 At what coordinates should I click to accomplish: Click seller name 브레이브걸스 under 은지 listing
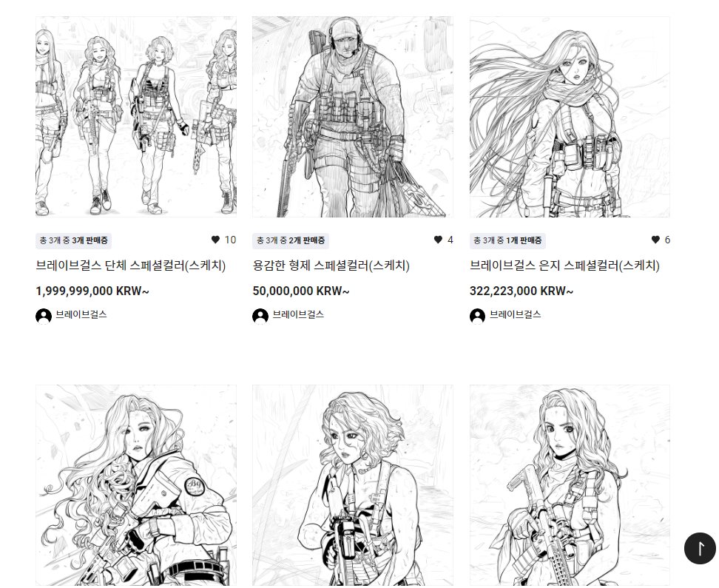(x=516, y=314)
